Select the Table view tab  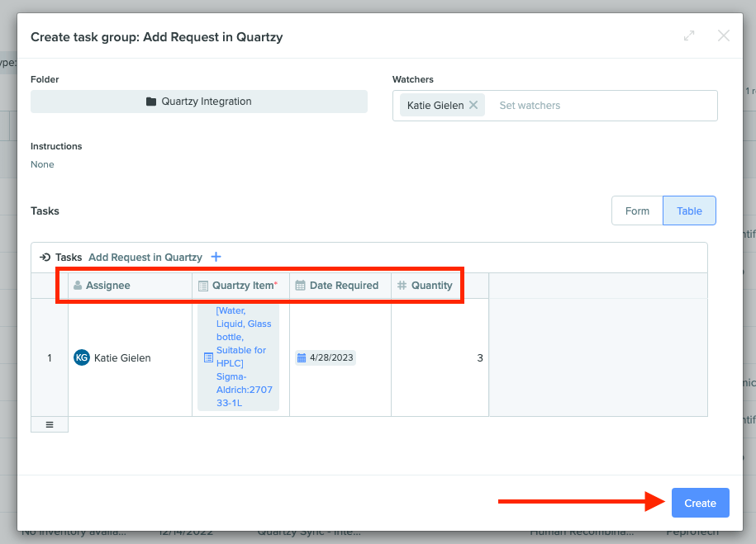point(689,211)
